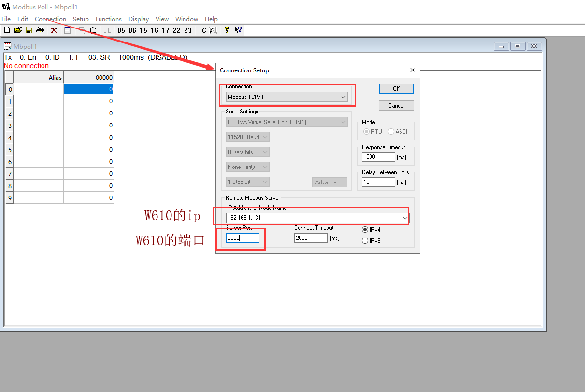Viewport: 585px width, 392px height.
Task: Click the New document toolbar icon
Action: pos(7,30)
